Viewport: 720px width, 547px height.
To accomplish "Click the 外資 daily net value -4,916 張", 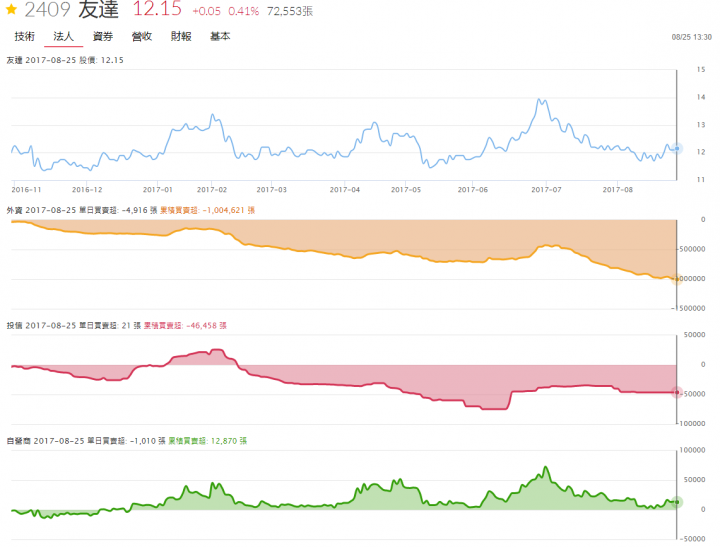I will [x=140, y=210].
